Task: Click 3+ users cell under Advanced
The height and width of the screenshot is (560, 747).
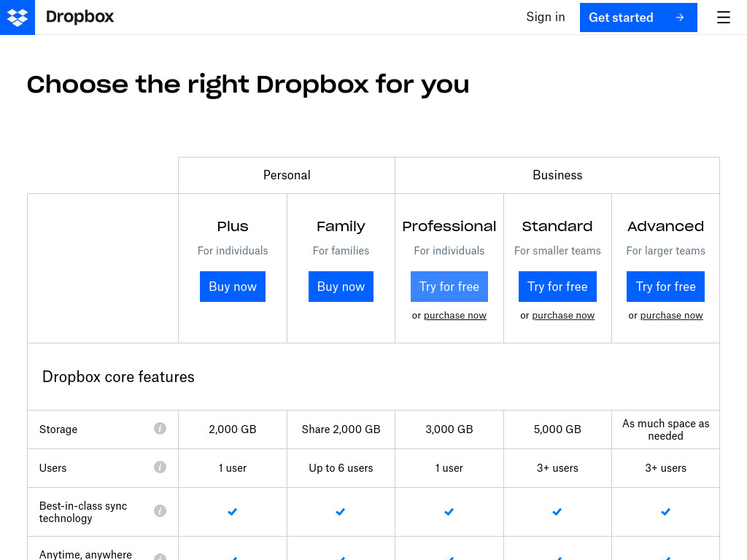Action: (665, 468)
